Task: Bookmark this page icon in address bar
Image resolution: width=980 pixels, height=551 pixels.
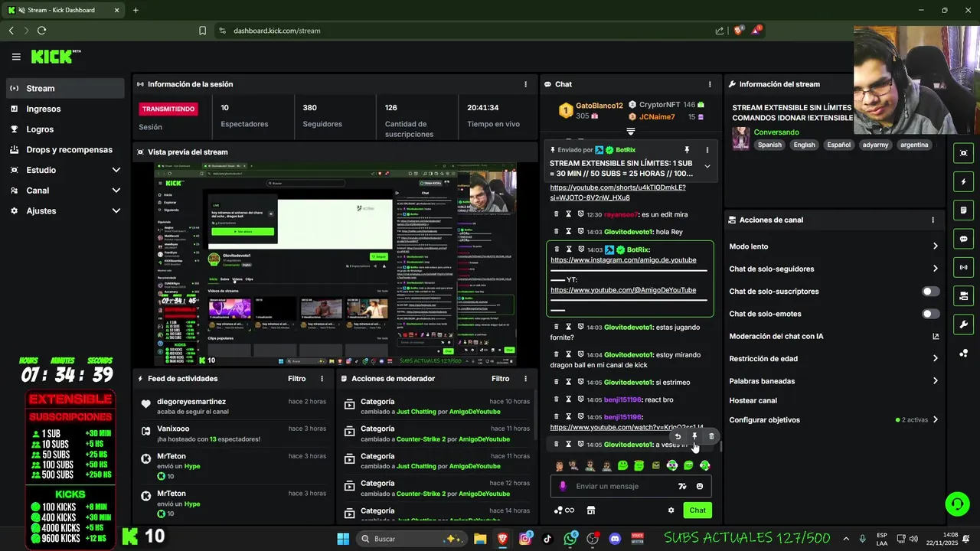Action: point(202,31)
